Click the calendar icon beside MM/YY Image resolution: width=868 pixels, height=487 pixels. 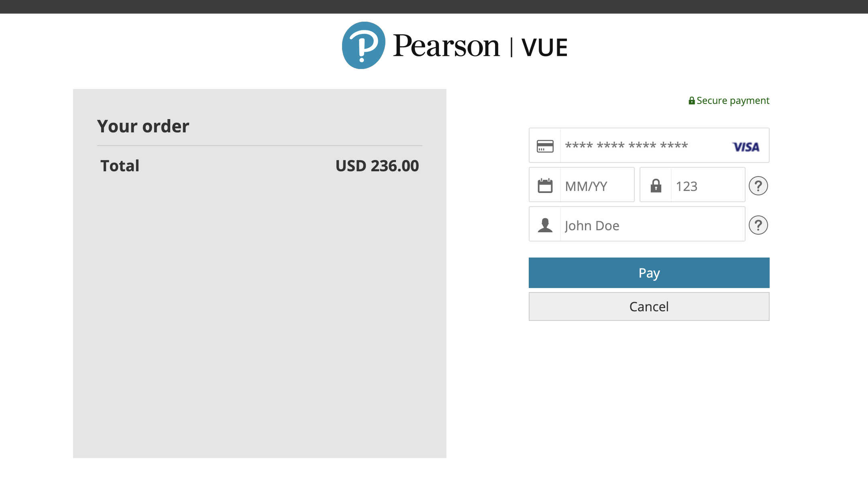click(545, 186)
